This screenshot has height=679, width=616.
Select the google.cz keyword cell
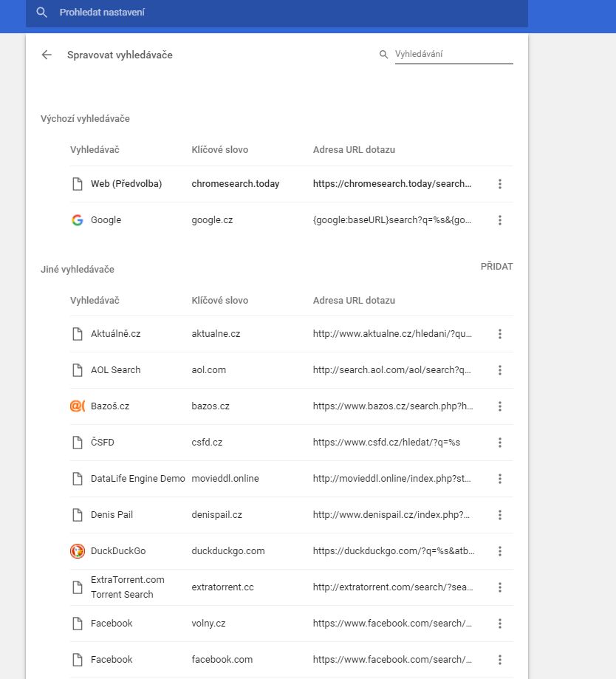click(212, 220)
